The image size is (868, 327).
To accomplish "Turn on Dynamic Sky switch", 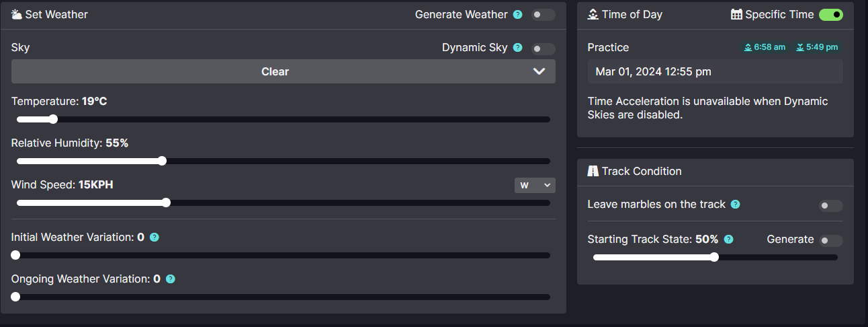I will (544, 48).
